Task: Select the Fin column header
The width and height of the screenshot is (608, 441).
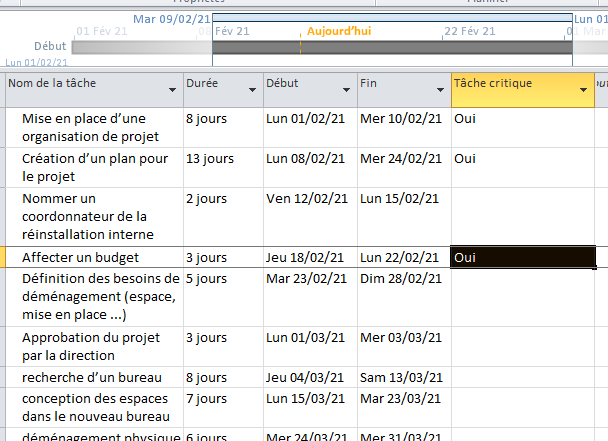Action: pos(396,84)
